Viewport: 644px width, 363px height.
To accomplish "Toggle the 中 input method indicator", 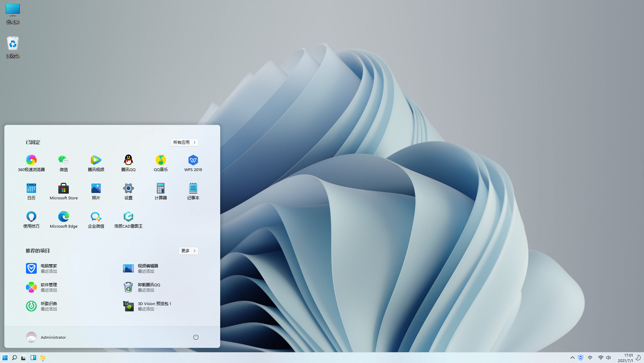I will 590,358.
